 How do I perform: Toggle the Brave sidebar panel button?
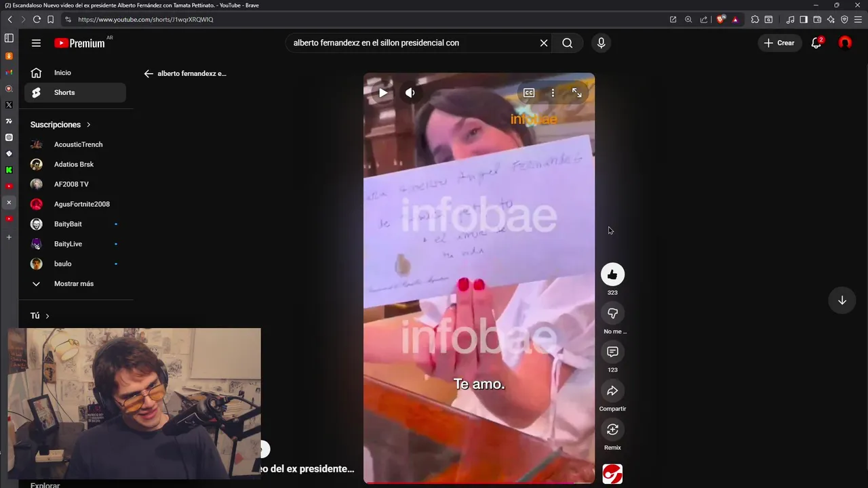804,20
